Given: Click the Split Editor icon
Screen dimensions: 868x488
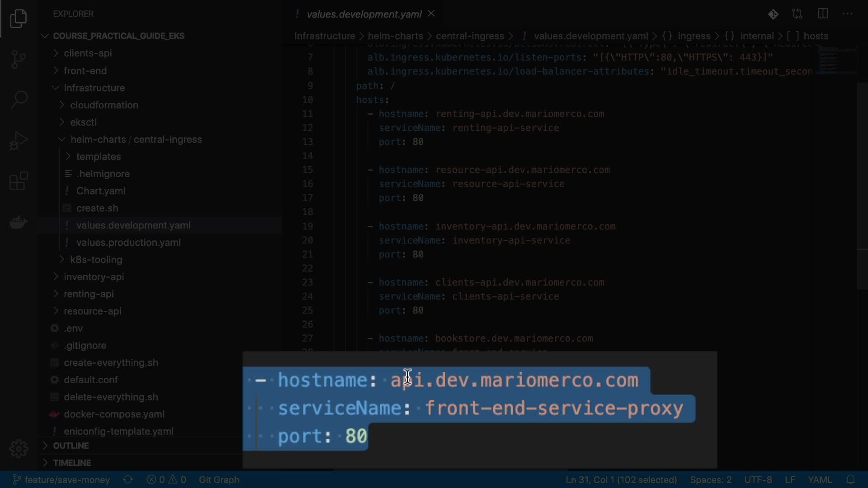Looking at the screenshot, I should click(823, 14).
